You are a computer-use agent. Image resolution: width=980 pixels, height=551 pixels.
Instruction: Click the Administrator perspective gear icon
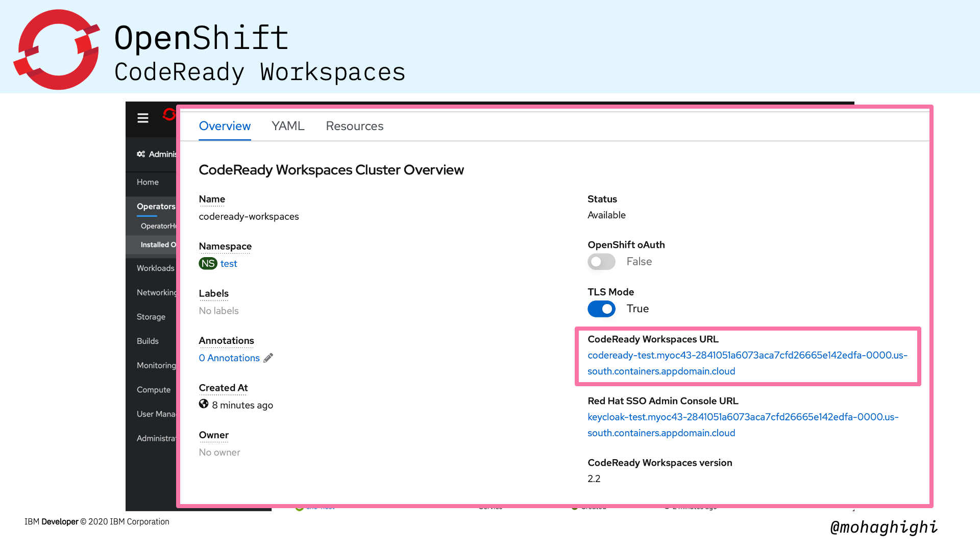141,154
